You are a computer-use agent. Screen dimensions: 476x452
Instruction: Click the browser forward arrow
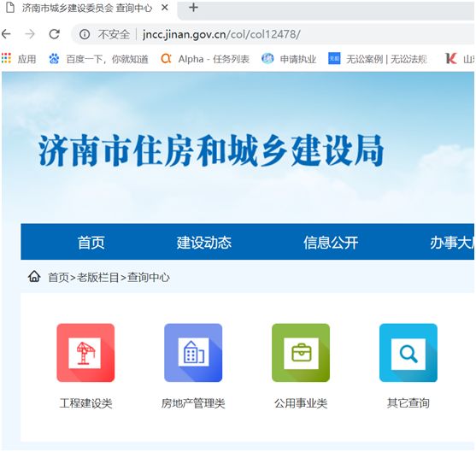pos(30,34)
